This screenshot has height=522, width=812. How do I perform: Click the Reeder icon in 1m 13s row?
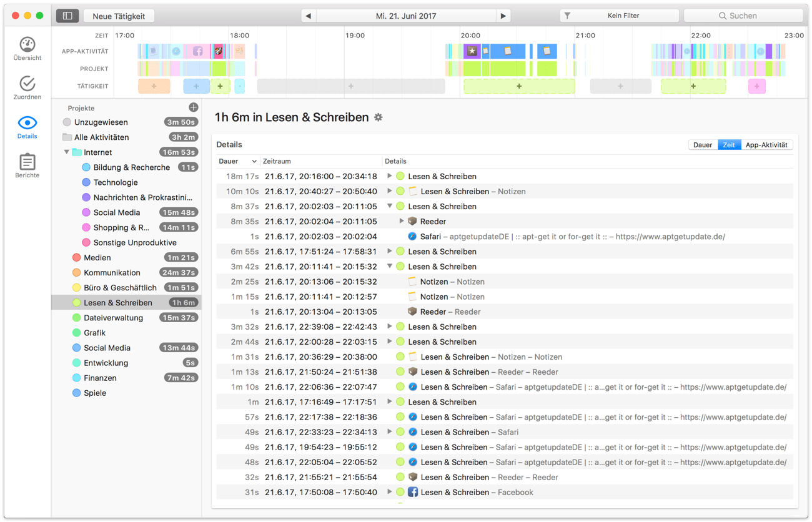412,372
